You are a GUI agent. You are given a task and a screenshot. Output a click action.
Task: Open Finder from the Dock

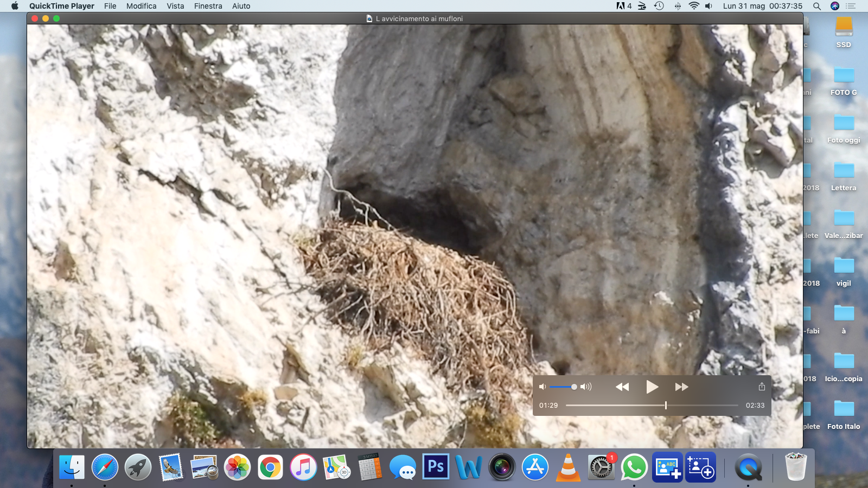click(x=72, y=467)
